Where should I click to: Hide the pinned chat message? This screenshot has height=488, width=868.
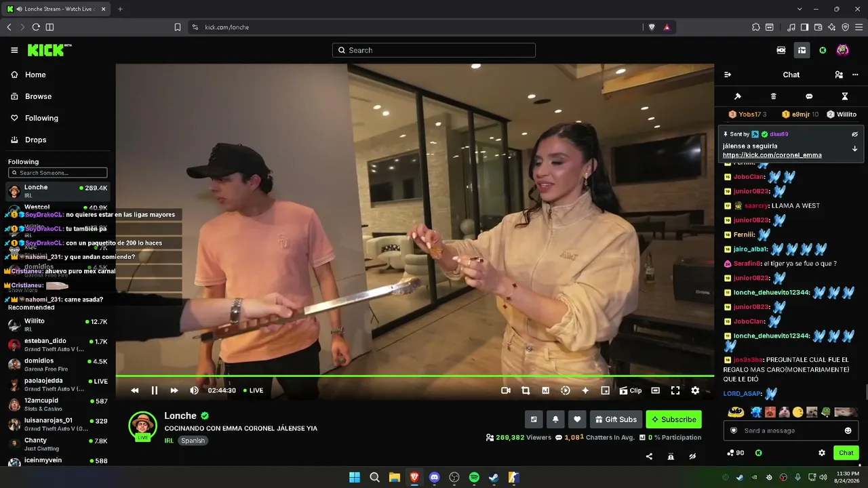click(855, 134)
